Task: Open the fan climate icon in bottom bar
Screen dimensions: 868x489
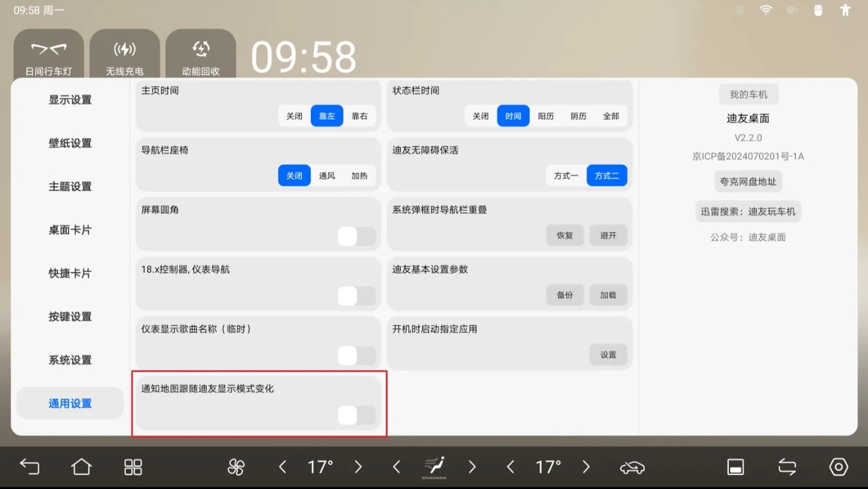Action: pyautogui.click(x=236, y=467)
